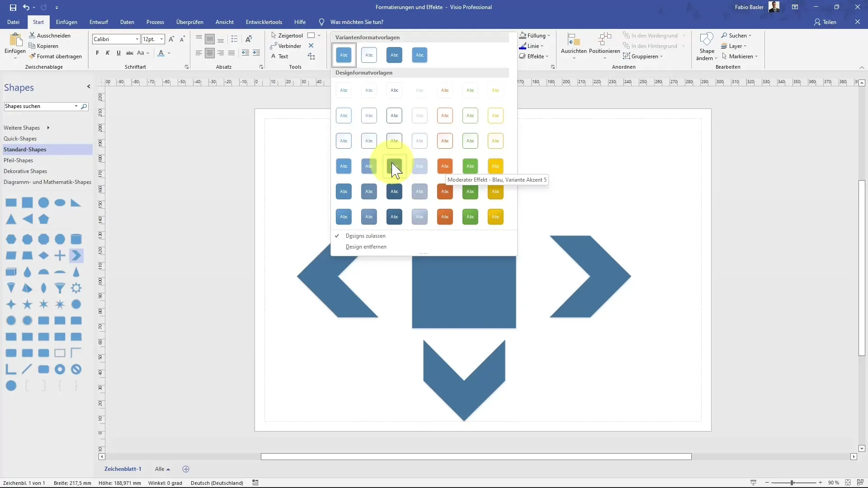
Task: Click the macro recording status bar icon
Action: (255, 483)
